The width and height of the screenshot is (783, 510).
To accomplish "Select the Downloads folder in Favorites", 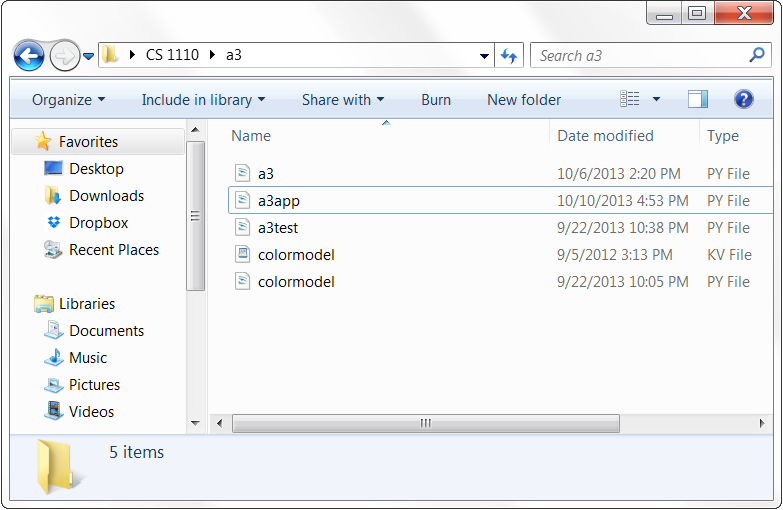I will [105, 196].
